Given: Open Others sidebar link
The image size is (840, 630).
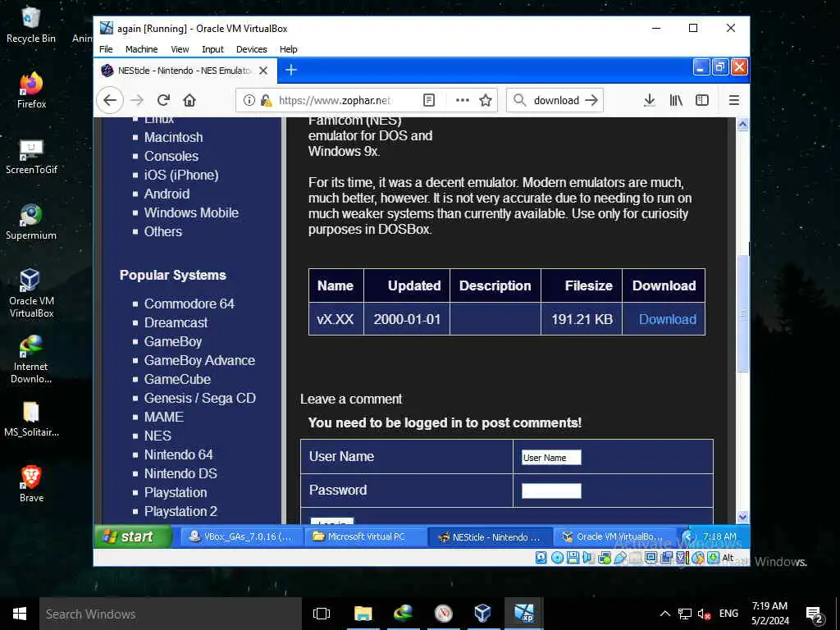Looking at the screenshot, I should tap(163, 231).
